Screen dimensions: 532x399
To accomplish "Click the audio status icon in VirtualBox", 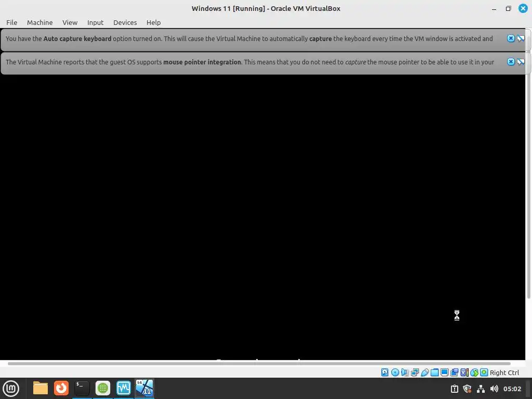I will pyautogui.click(x=405, y=372).
